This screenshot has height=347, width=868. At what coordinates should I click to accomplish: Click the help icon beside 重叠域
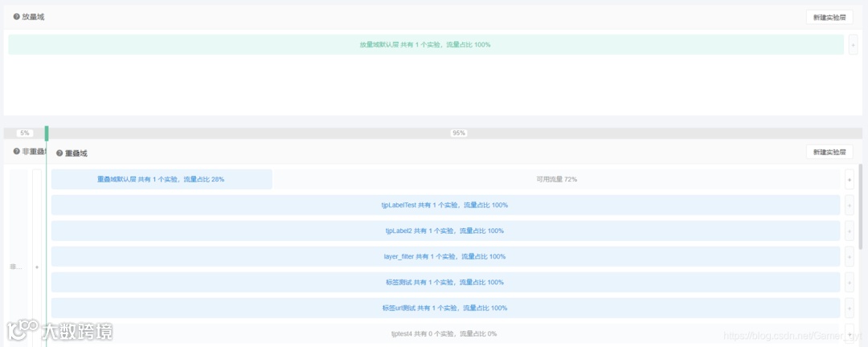(x=59, y=153)
